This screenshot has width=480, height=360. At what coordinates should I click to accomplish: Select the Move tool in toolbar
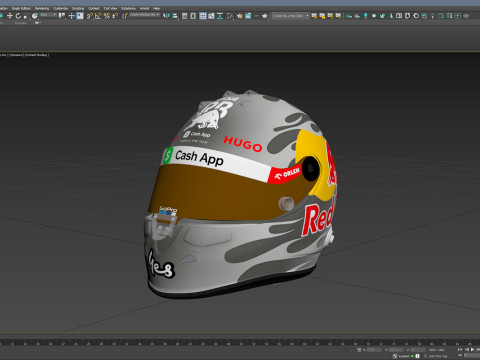pyautogui.click(x=10, y=16)
